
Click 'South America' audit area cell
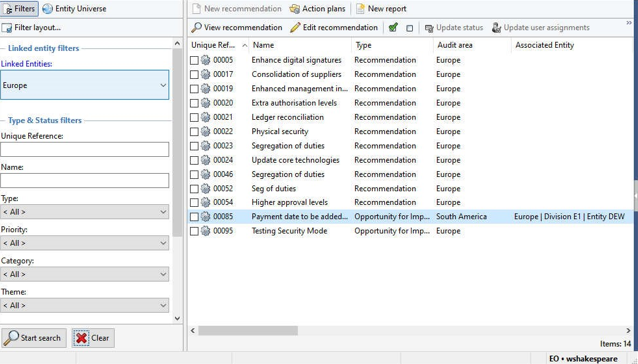(x=461, y=216)
